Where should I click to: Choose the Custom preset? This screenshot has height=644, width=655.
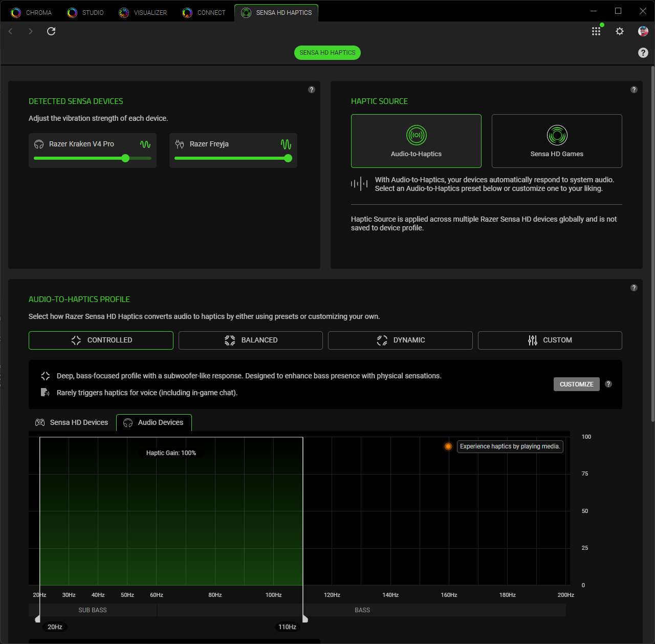(550, 340)
